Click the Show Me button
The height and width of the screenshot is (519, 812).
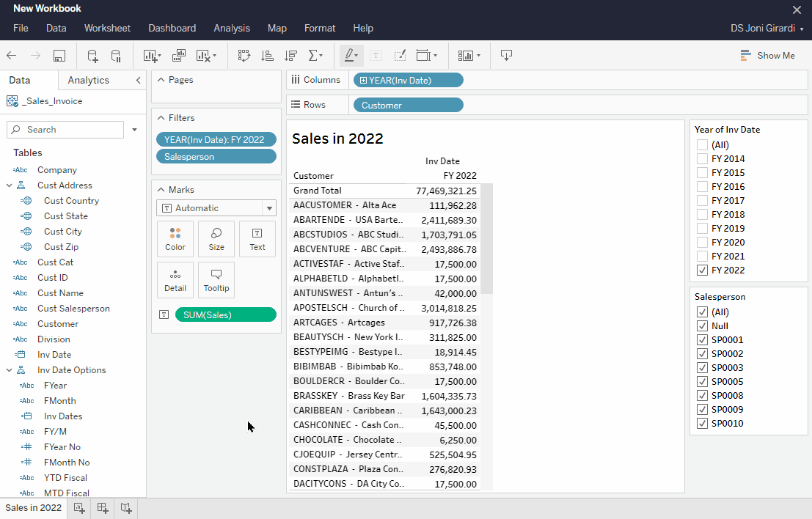pyautogui.click(x=767, y=56)
